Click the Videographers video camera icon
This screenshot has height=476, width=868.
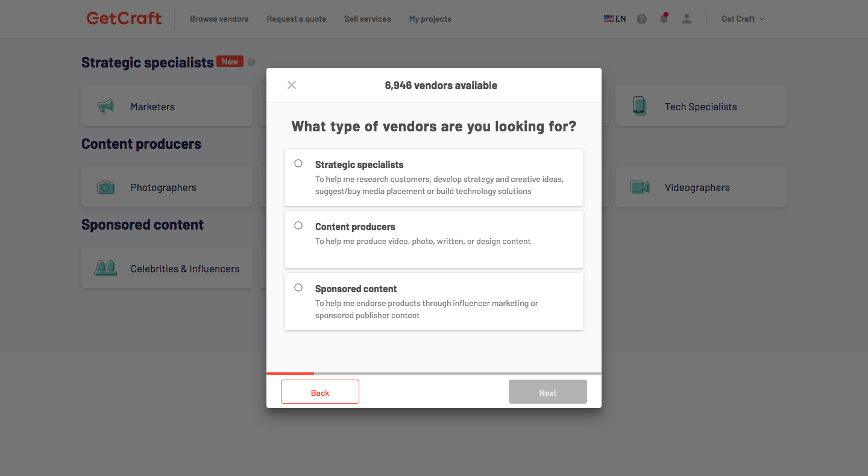click(640, 187)
